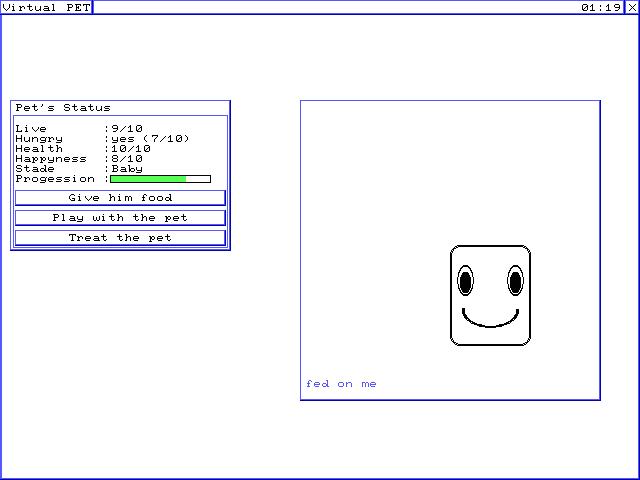This screenshot has width=640, height=480.
Task: Click the Health value 10/10
Action: pos(131,149)
